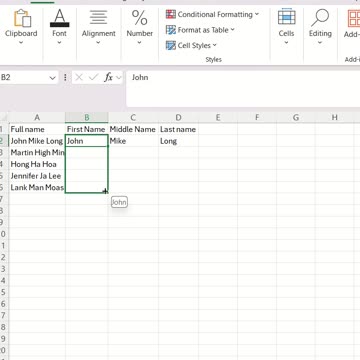Open the Clipboard group icon

pyautogui.click(x=22, y=18)
